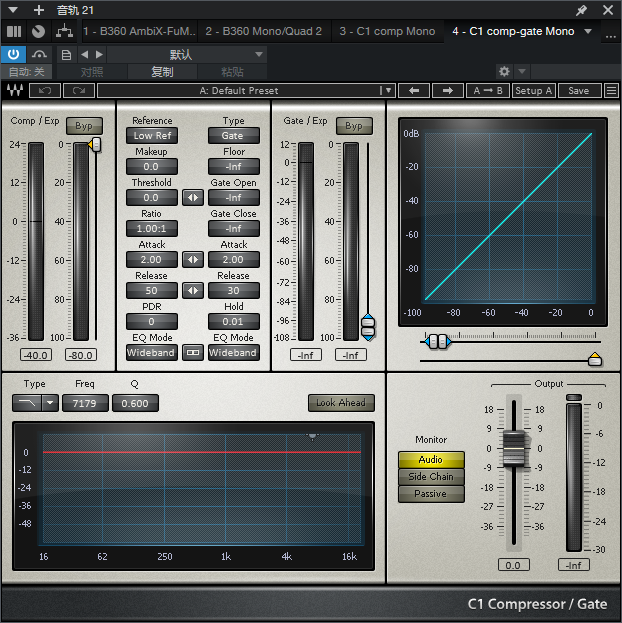Click the Waves logo icon

(x=15, y=91)
